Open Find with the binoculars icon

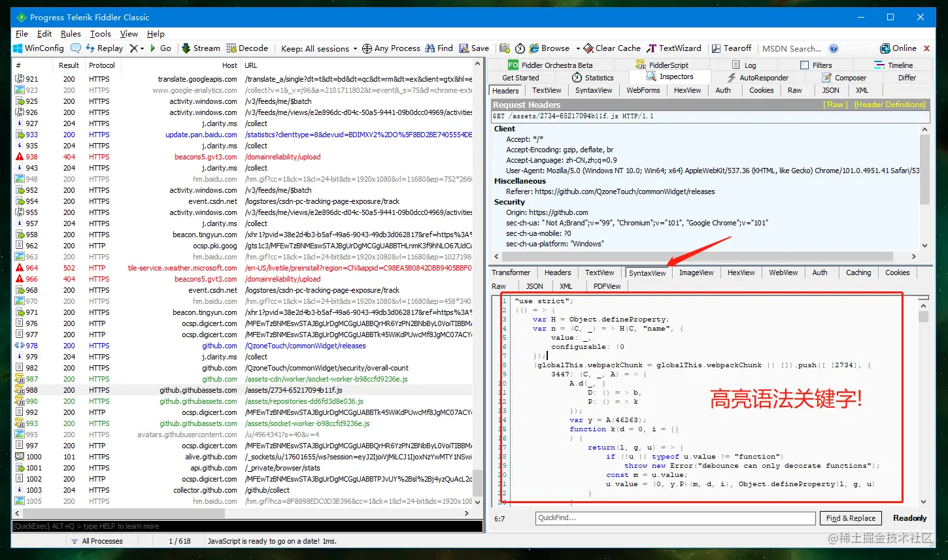pos(439,48)
